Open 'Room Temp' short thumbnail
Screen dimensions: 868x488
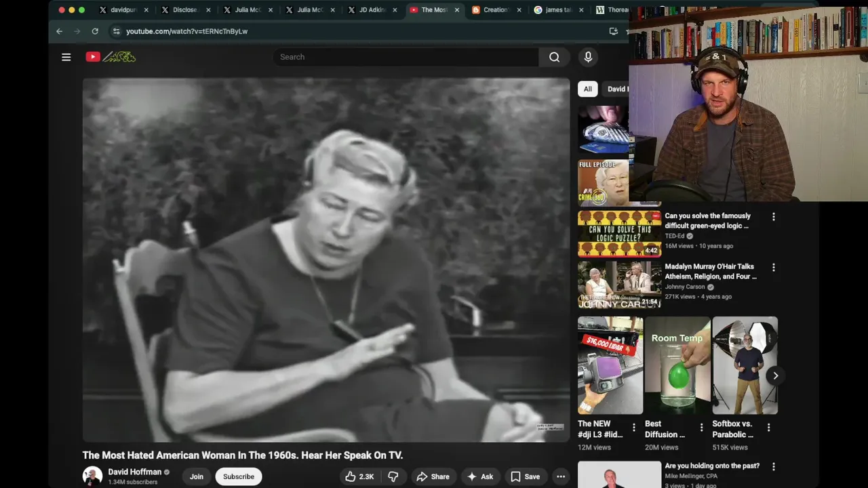click(x=677, y=365)
